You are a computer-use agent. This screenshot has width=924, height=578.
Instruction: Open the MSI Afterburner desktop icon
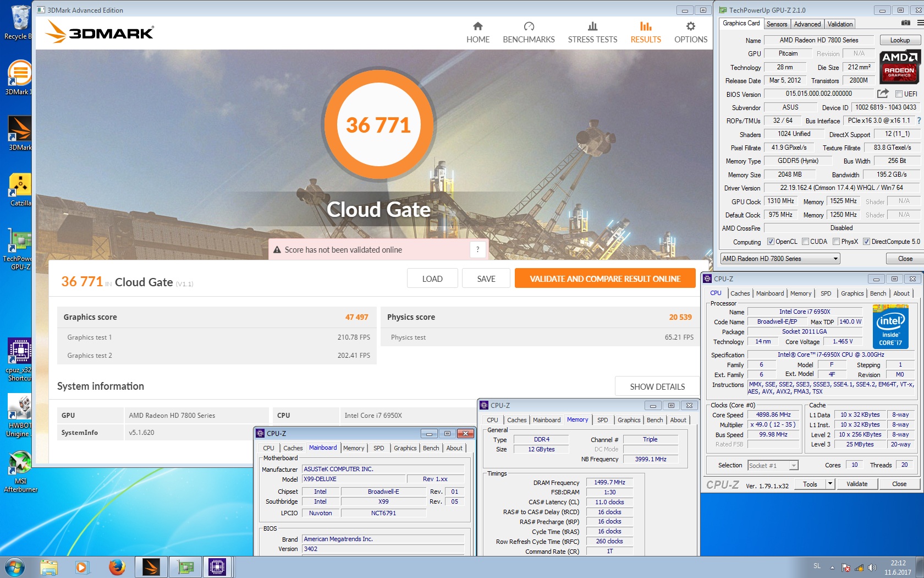click(x=20, y=471)
